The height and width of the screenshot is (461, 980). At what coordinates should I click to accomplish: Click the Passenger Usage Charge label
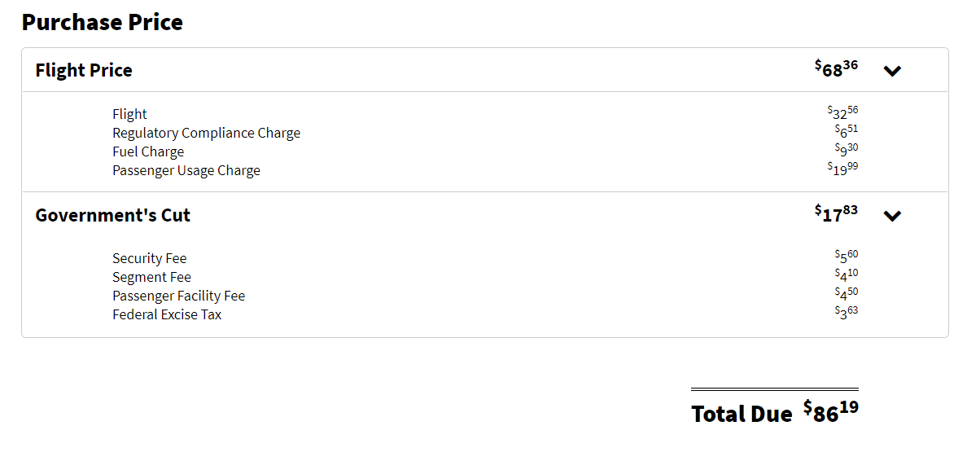pos(186,170)
